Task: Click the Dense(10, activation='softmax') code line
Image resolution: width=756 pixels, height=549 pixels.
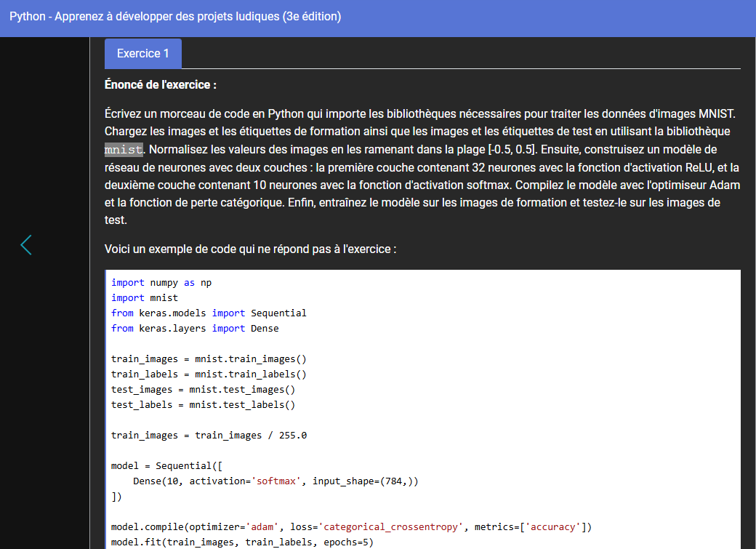Action: pos(276,481)
